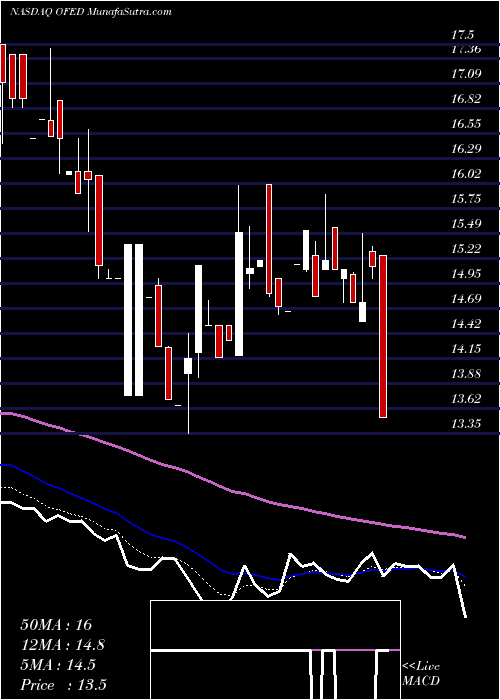Screen dimensions: 500x700
Task: Select the 12MA : 14.8 readout
Action: click(63, 645)
